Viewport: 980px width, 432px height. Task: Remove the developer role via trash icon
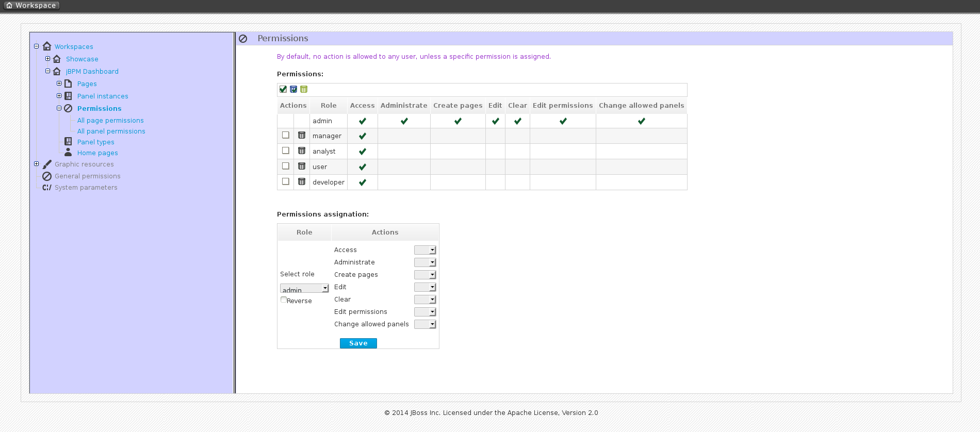302,182
